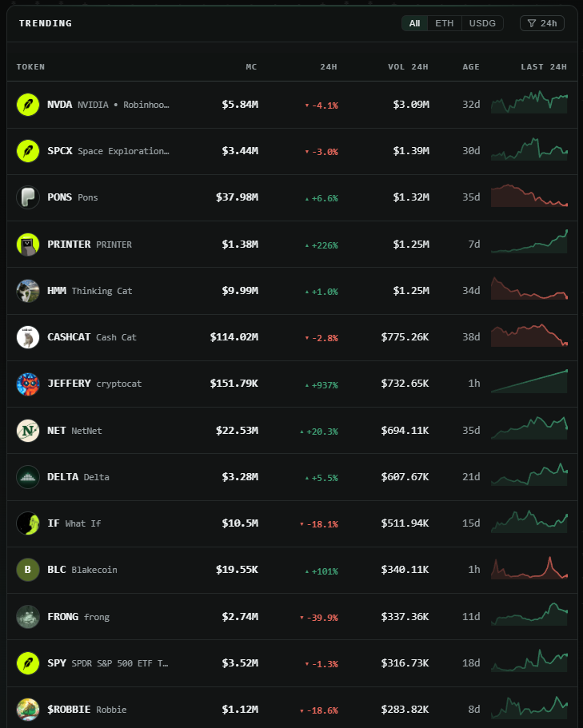Click the TOKEN column header

[30, 67]
